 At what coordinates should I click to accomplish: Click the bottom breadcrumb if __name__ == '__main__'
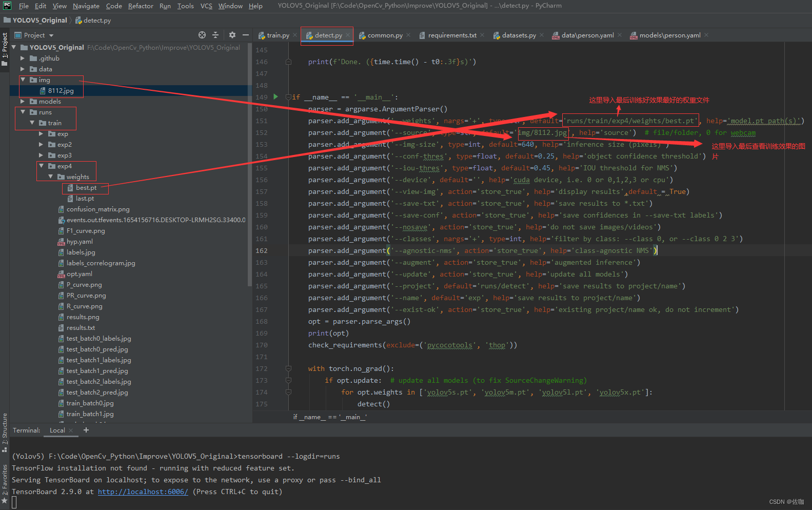pyautogui.click(x=330, y=417)
